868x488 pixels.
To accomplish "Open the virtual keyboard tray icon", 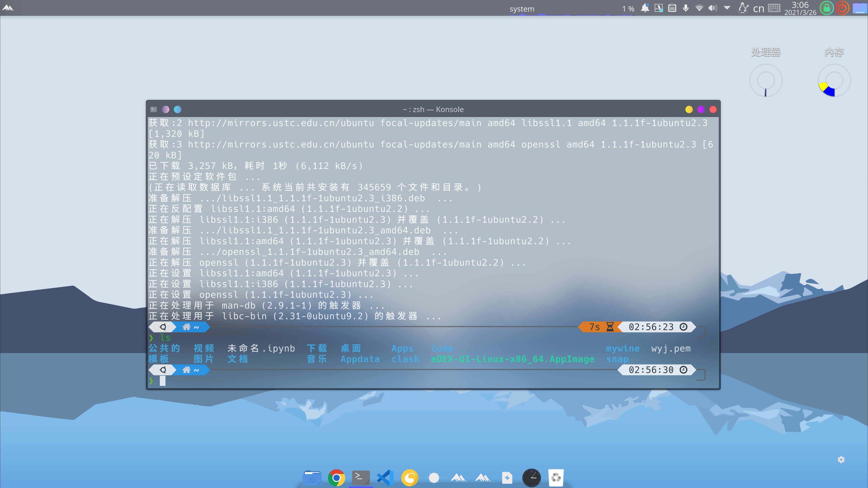I will [774, 8].
